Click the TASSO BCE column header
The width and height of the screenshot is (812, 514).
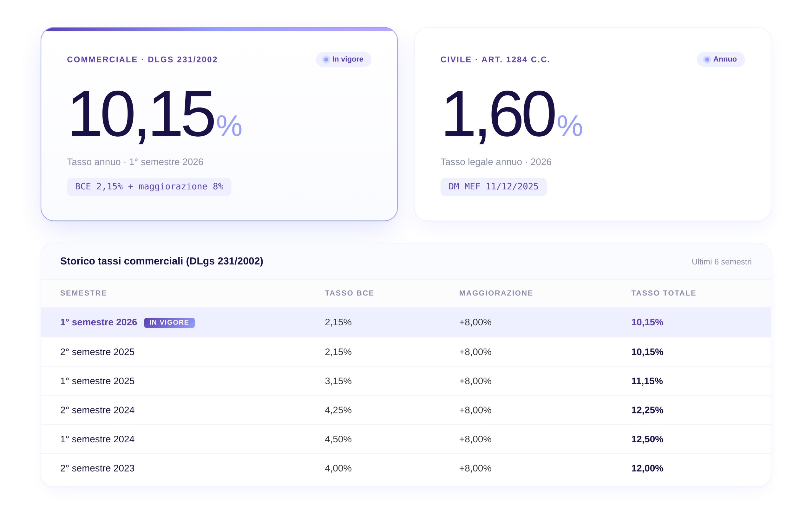tap(349, 293)
